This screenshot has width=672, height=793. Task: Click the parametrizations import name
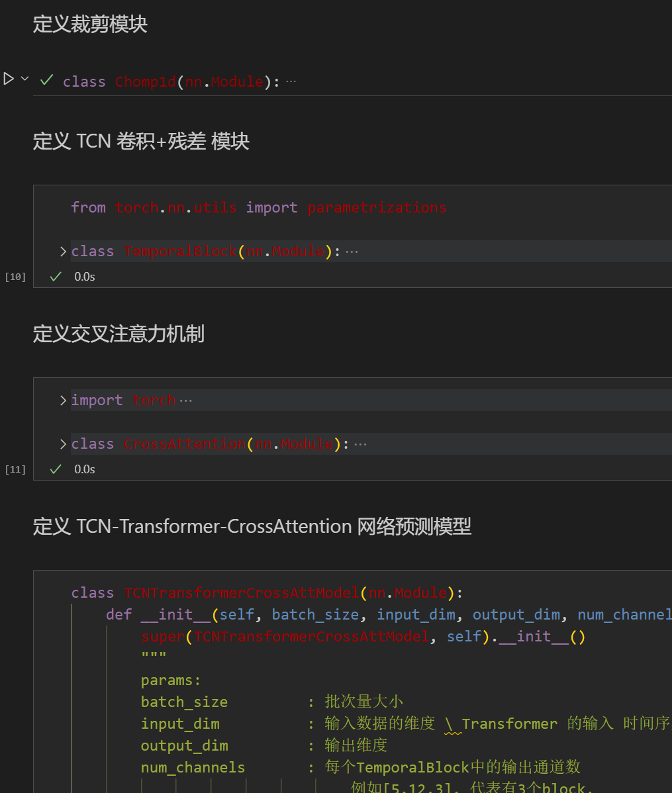(x=377, y=207)
